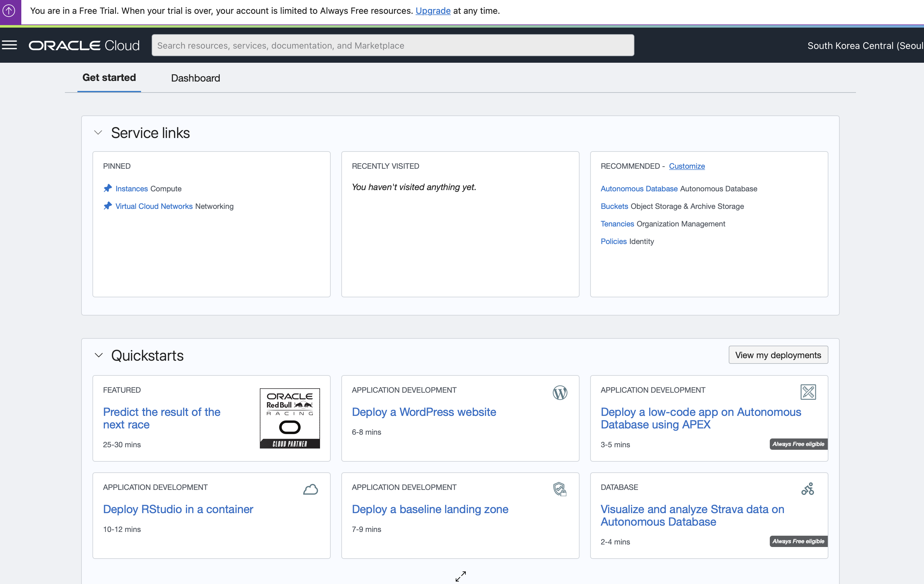Open the Policies link
Image resolution: width=924 pixels, height=584 pixels.
point(614,242)
